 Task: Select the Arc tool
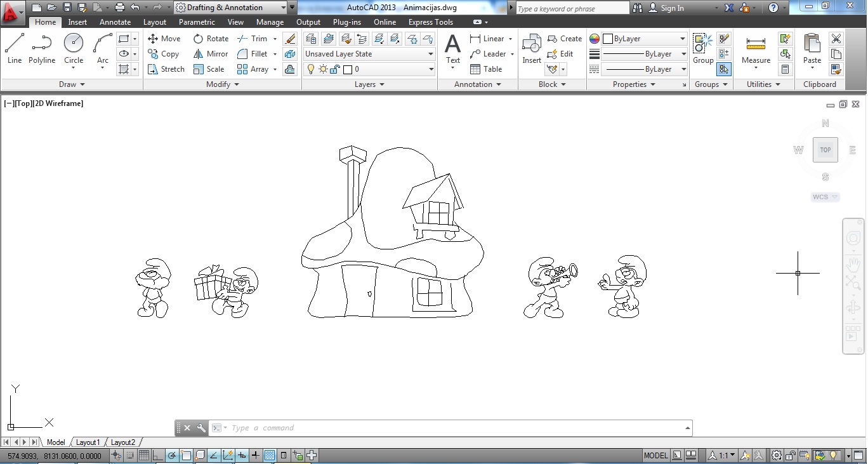[103, 50]
